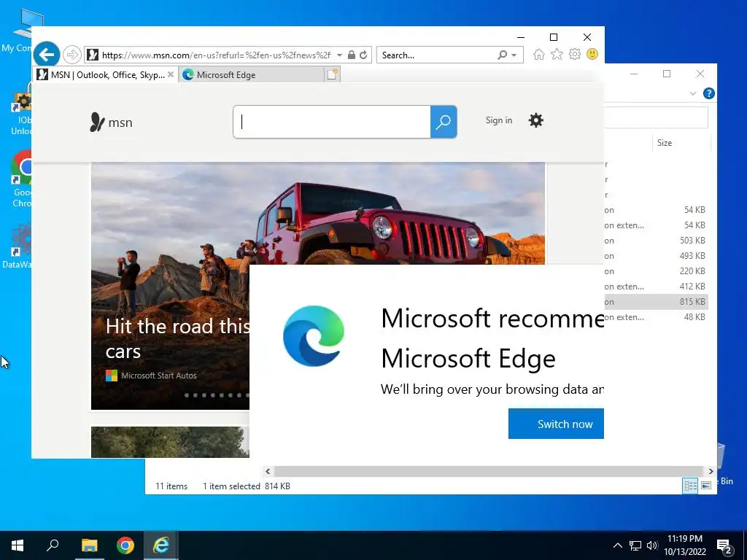Send feedback using the smiley icon
The width and height of the screenshot is (747, 560).
(x=592, y=54)
